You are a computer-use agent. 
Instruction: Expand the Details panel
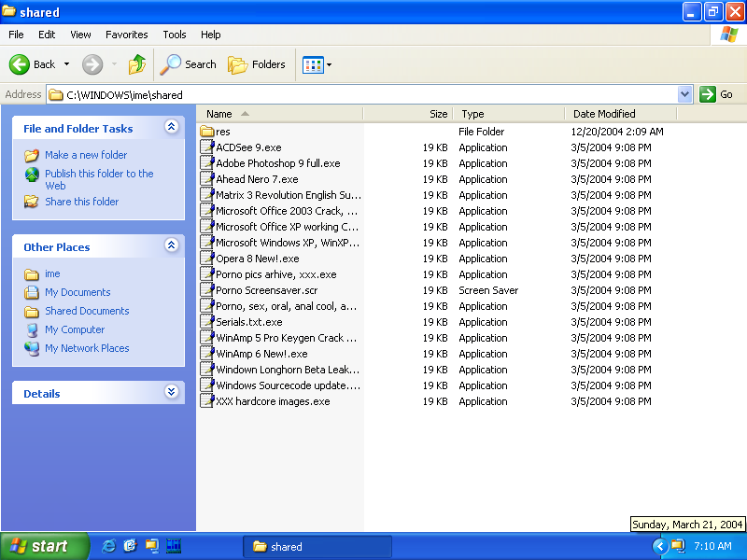[x=172, y=392]
